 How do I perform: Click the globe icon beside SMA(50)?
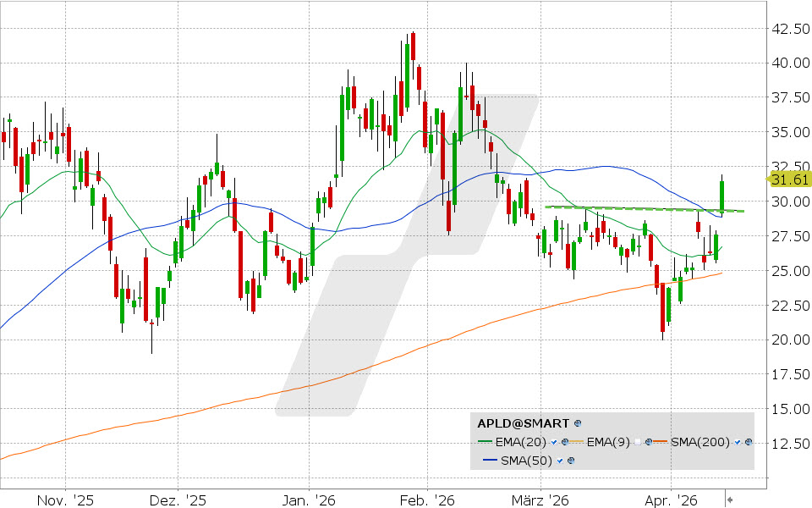(571, 461)
